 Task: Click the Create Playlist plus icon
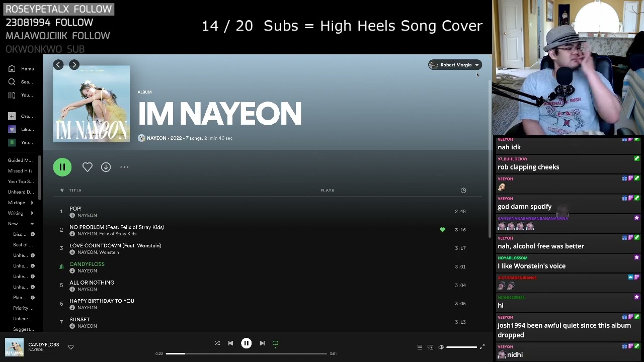[12, 116]
